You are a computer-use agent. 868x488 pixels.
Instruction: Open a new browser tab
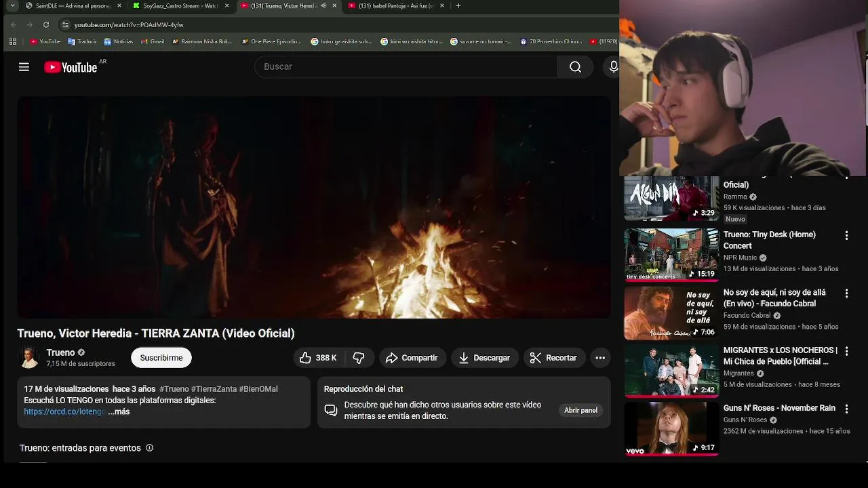(458, 5)
